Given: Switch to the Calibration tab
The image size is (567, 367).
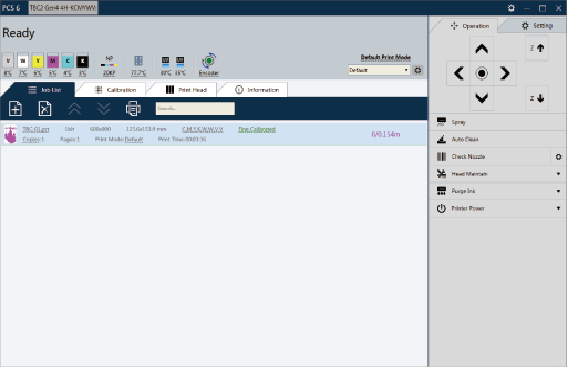Looking at the screenshot, I should tap(115, 90).
